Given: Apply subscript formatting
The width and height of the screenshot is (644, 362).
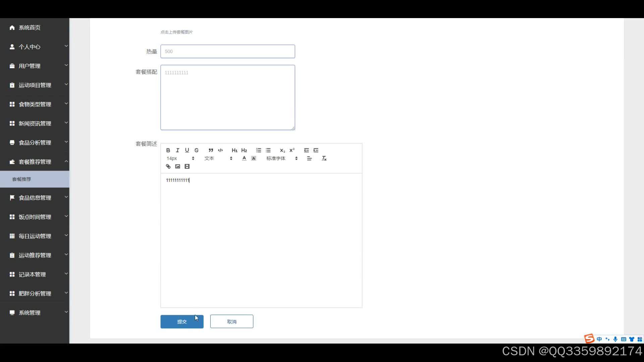Looking at the screenshot, I should click(282, 150).
